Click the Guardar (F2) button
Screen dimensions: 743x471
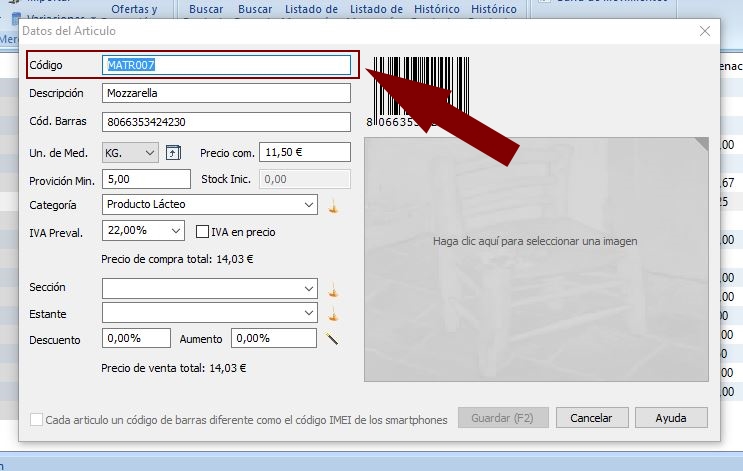coord(503,418)
